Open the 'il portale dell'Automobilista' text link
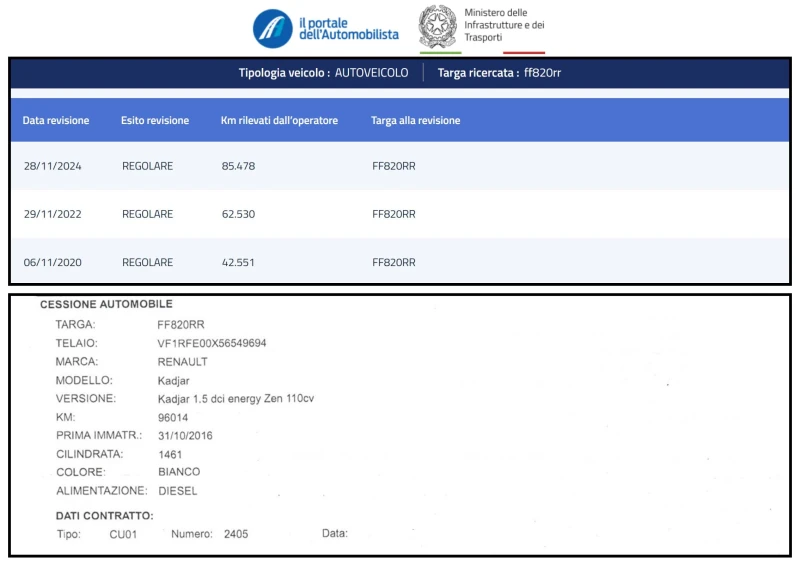Viewport: 800px width, 566px height. click(x=348, y=29)
